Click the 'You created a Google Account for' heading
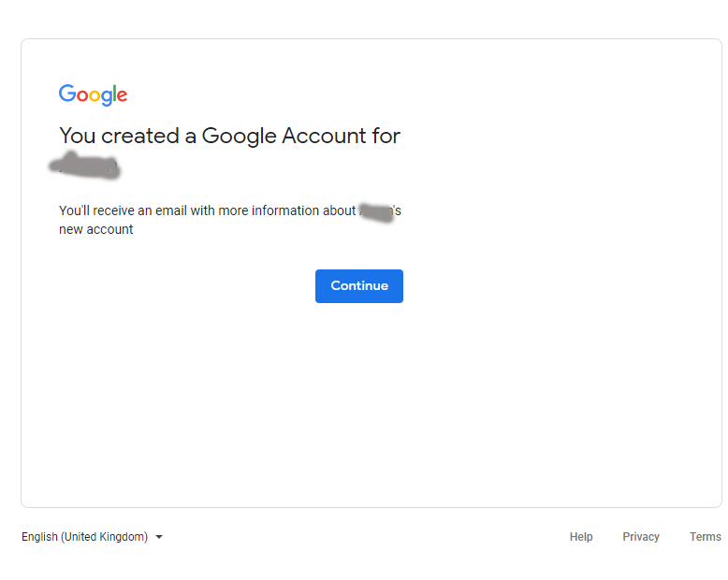 coord(229,136)
